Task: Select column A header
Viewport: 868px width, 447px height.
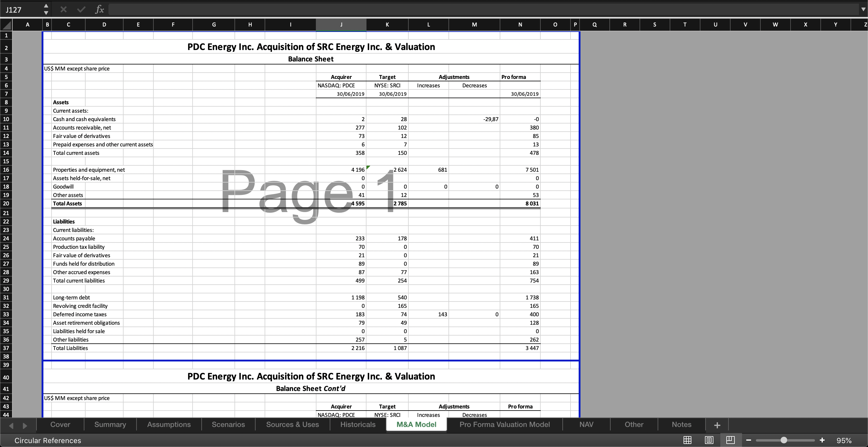Action: [x=27, y=25]
